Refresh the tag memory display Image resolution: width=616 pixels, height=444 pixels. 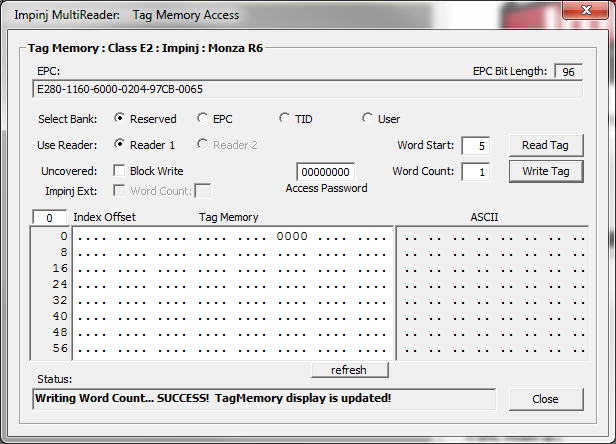coord(349,370)
